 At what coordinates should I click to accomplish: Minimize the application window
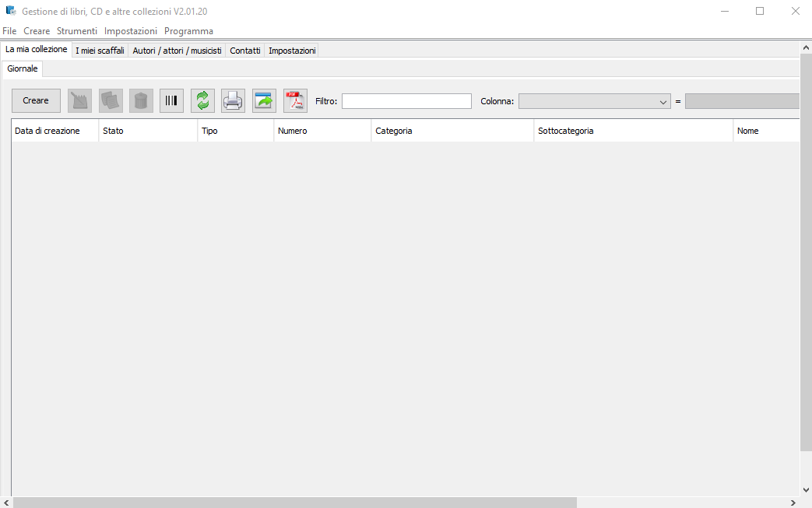(x=725, y=11)
